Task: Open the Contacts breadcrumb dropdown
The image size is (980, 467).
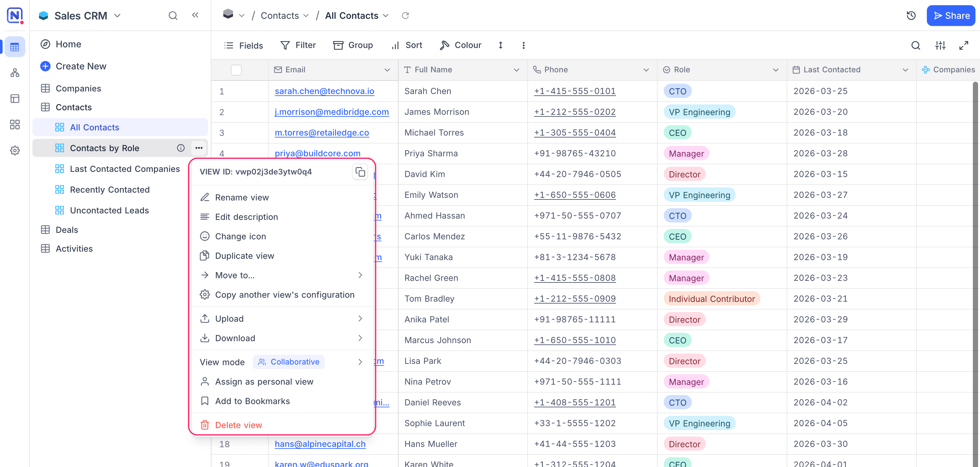Action: [306, 16]
